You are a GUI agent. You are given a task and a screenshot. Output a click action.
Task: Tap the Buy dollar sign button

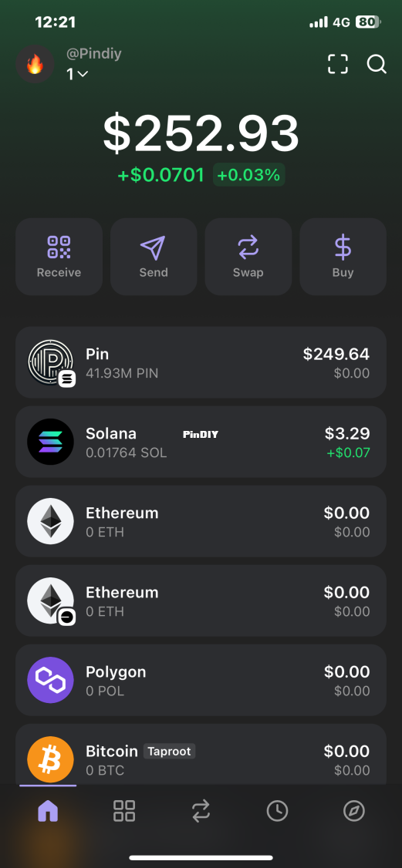pos(343,257)
